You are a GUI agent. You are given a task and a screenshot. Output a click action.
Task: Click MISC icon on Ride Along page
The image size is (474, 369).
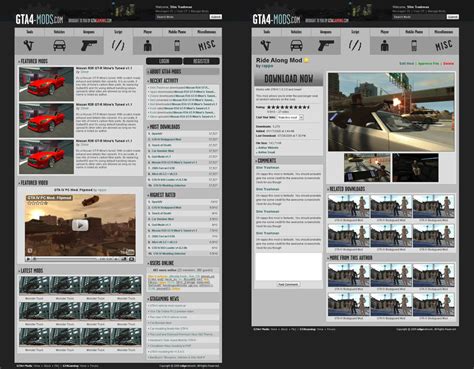coord(444,45)
